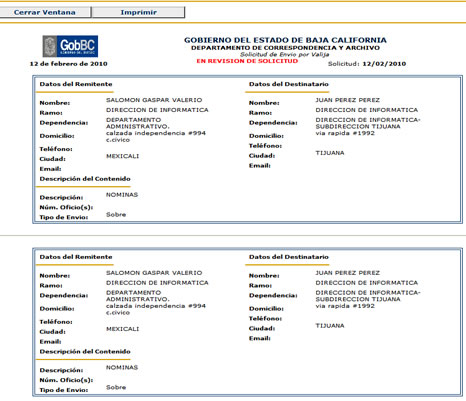Select the title GOBIERNO DEL ESTADO DE BAJA CALIFORNIA
466x401 pixels.
[x=285, y=40]
